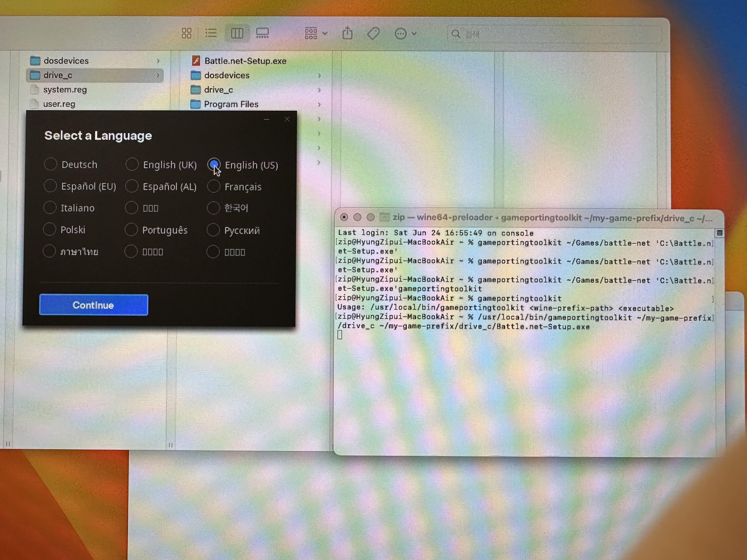Image resolution: width=747 pixels, height=560 pixels.
Task: Expand Program Files chevron
Action: (x=319, y=105)
